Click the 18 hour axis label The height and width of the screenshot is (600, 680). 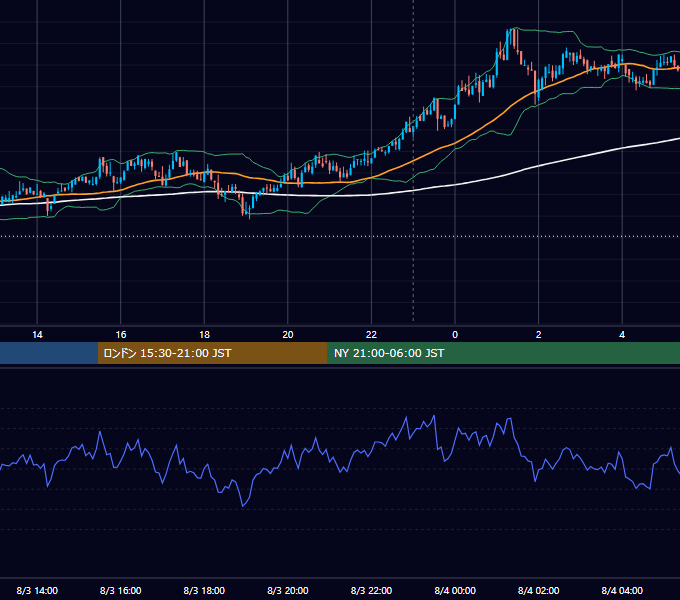[x=204, y=335]
